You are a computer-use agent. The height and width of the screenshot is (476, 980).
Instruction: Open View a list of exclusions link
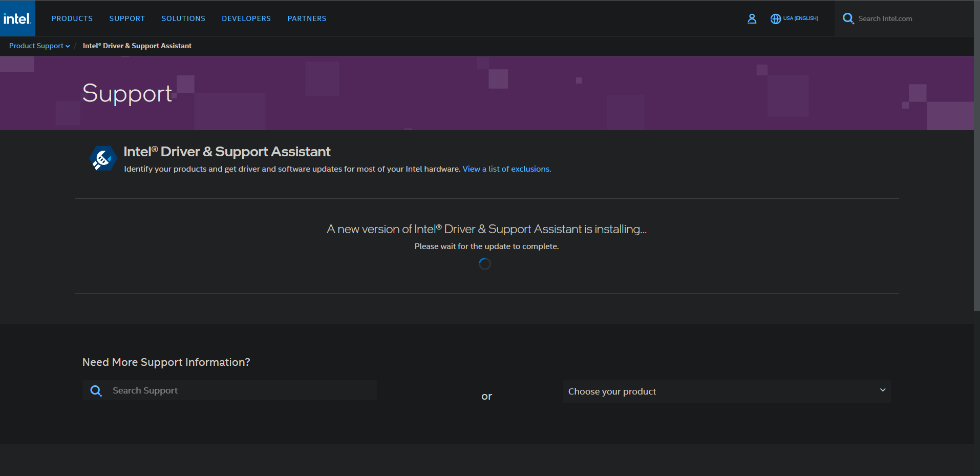[x=507, y=169]
